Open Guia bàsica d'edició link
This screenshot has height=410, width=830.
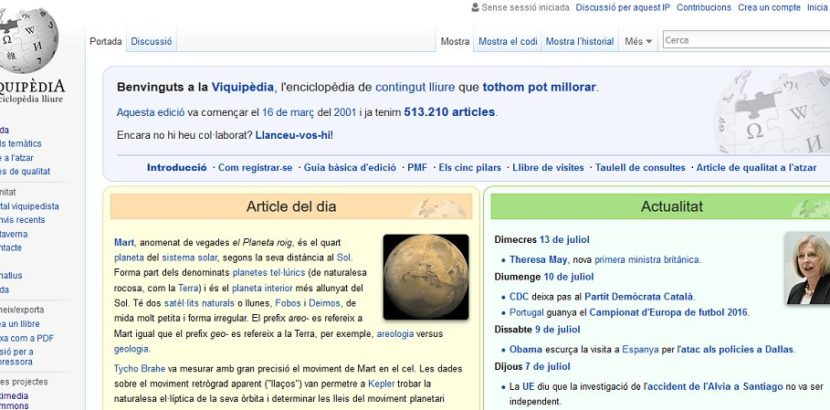[350, 168]
